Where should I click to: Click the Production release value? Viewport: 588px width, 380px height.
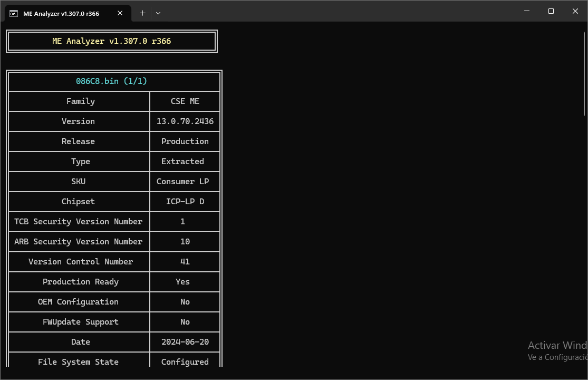pyautogui.click(x=185, y=141)
